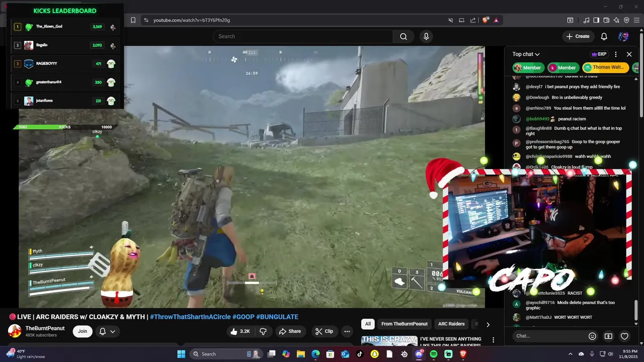Open Leo AI sparkle icon

(616, 20)
